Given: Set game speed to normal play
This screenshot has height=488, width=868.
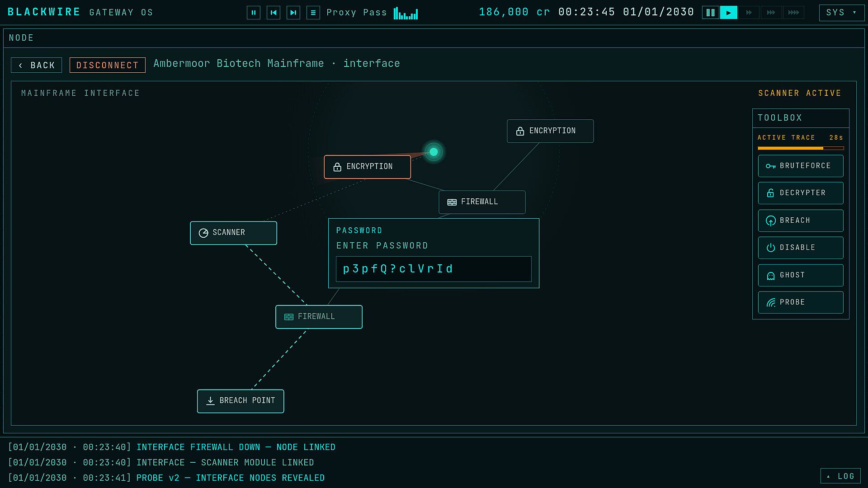Looking at the screenshot, I should click(x=728, y=13).
